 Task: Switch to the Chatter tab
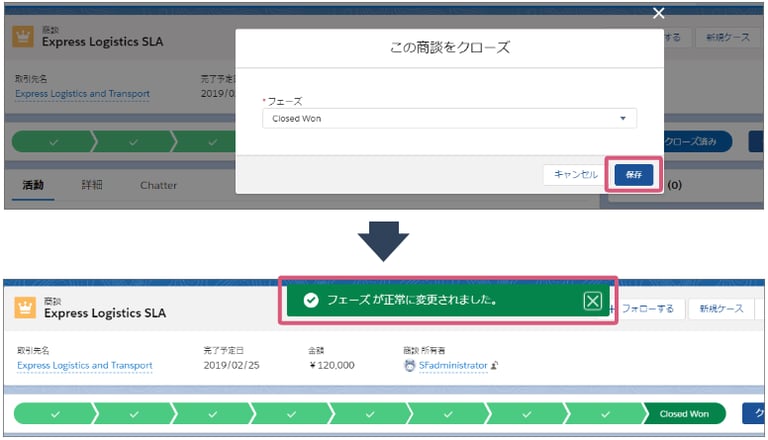pyautogui.click(x=158, y=185)
